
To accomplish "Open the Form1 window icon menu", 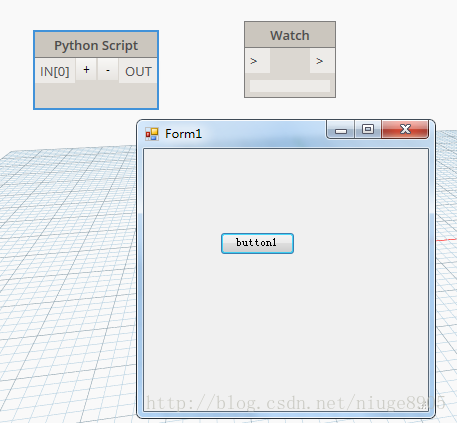I will [152, 134].
